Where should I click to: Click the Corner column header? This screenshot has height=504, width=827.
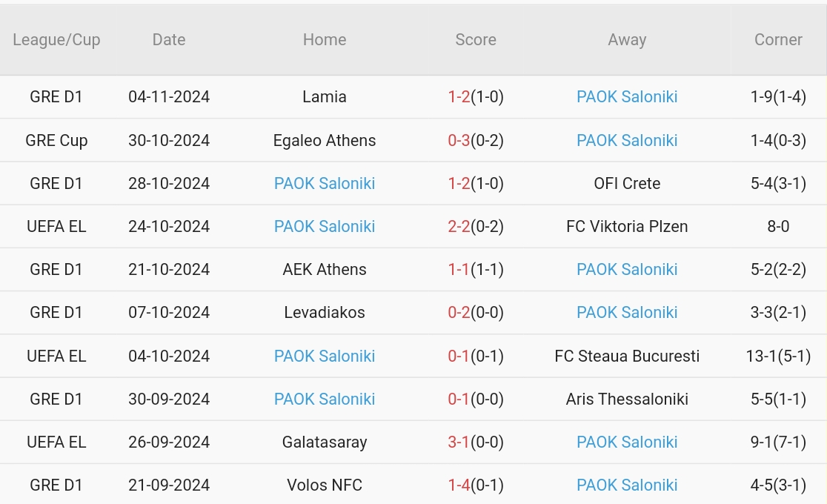coord(778,40)
